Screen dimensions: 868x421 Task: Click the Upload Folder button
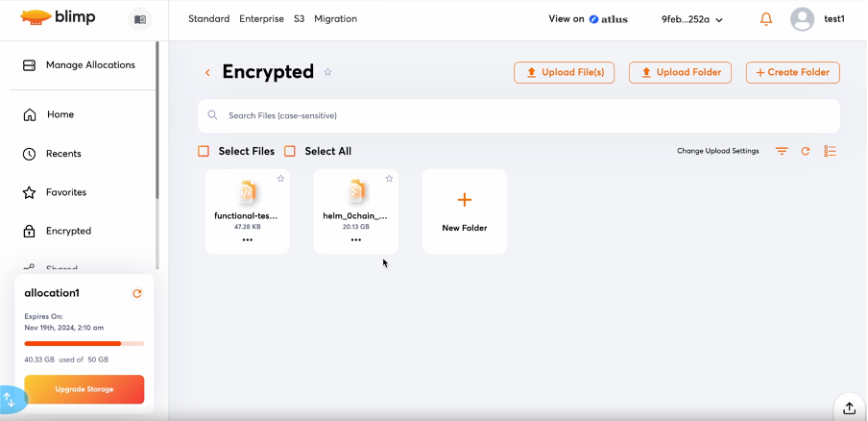[x=681, y=72]
